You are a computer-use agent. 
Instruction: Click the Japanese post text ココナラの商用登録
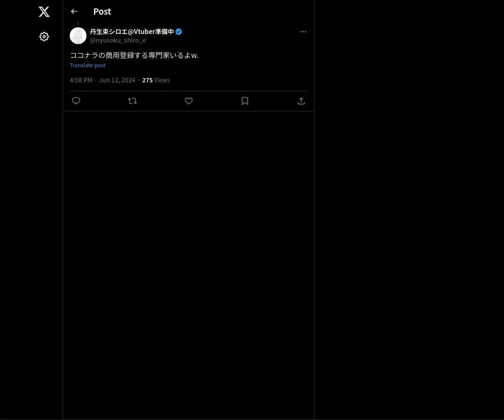tap(134, 55)
